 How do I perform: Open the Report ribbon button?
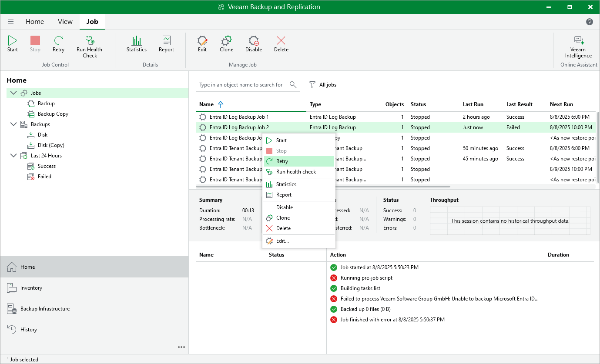(166, 44)
